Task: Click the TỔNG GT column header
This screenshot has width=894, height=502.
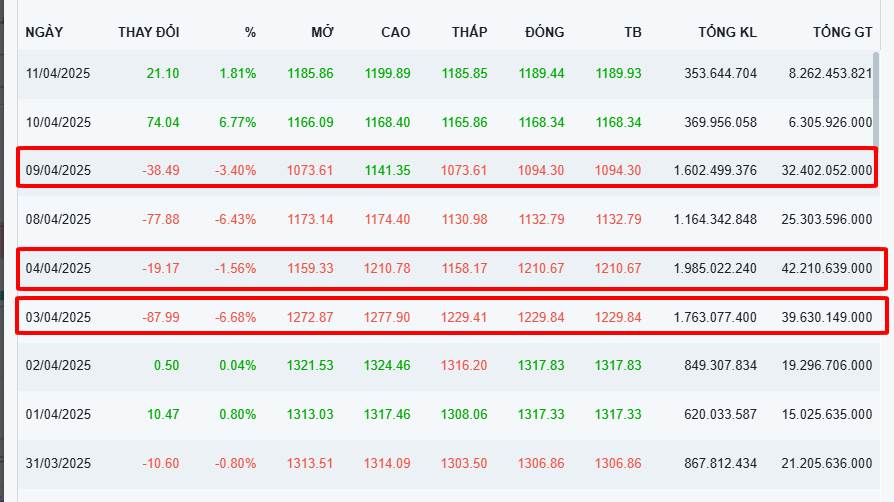Action: pyautogui.click(x=842, y=32)
